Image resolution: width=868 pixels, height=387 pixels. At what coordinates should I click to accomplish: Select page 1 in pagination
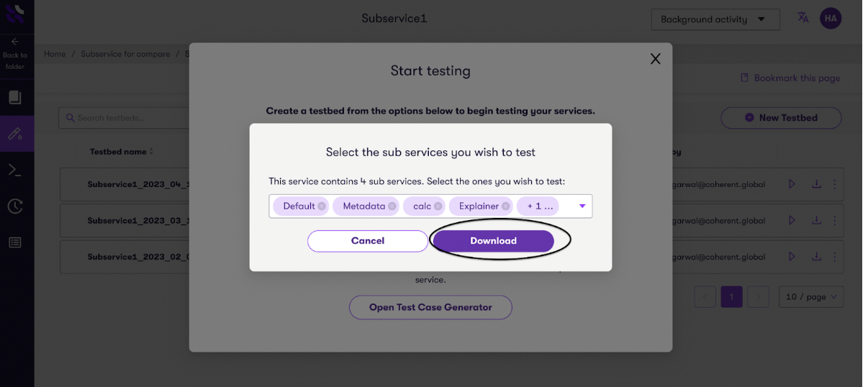coord(731,296)
